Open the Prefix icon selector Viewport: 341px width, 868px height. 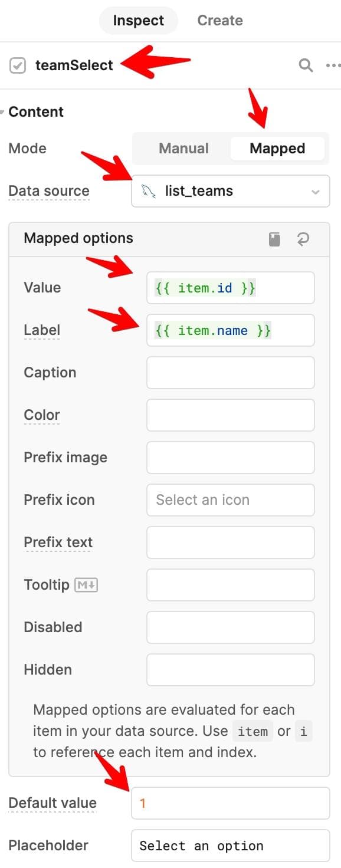(230, 499)
